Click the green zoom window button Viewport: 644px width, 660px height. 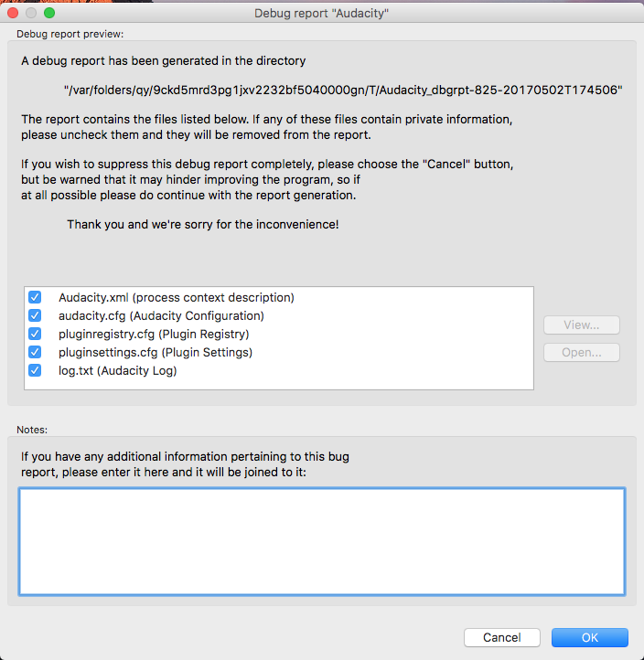(x=49, y=13)
